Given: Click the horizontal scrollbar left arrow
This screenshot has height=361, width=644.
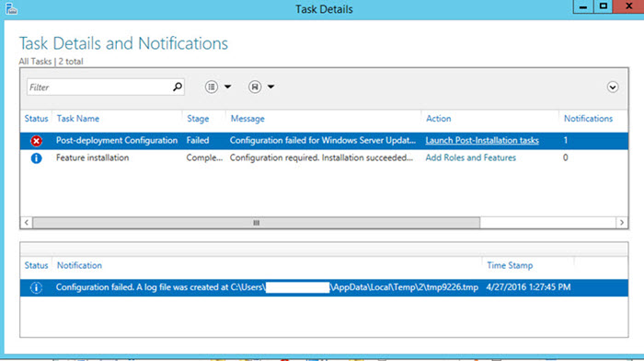Looking at the screenshot, I should 27,223.
